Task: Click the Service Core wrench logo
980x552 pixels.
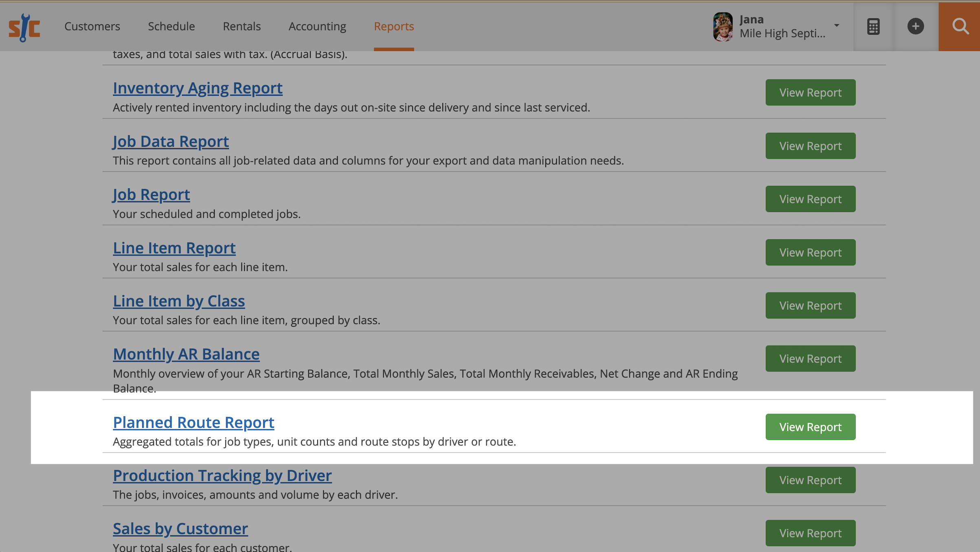Action: (x=24, y=27)
